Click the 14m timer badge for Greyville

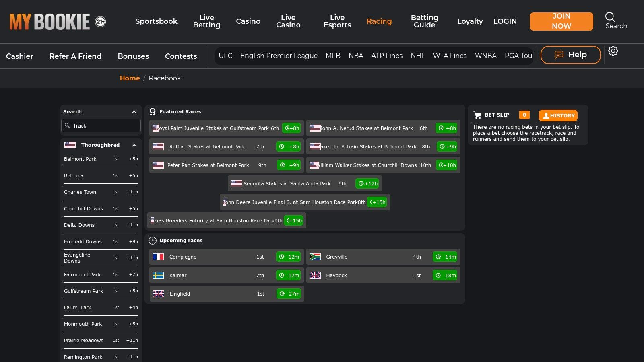click(445, 257)
